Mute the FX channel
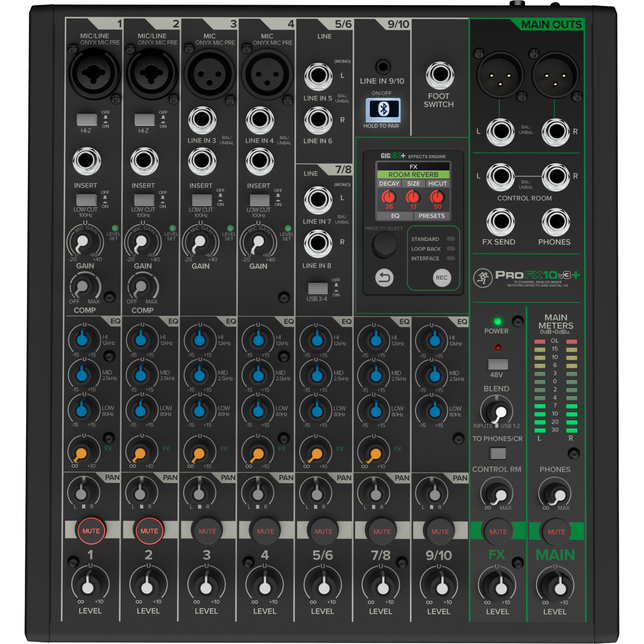 497,531
